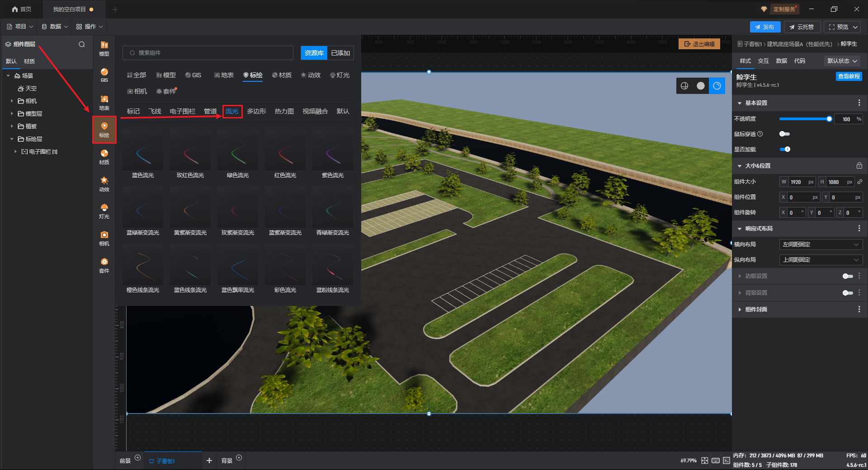The height and width of the screenshot is (470, 868).
Task: Enable the 边框设置 toggle
Action: [847, 276]
